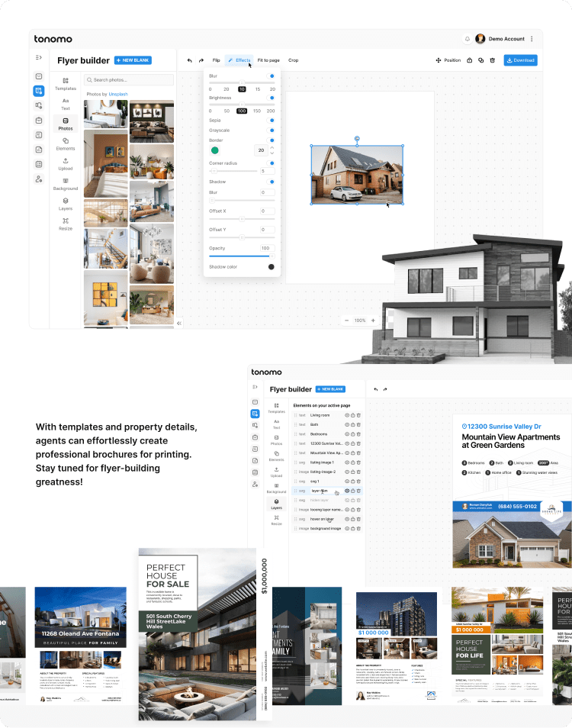Open the Templates tab in the top builder
Viewport: 572px width, 728px height.
click(x=66, y=84)
